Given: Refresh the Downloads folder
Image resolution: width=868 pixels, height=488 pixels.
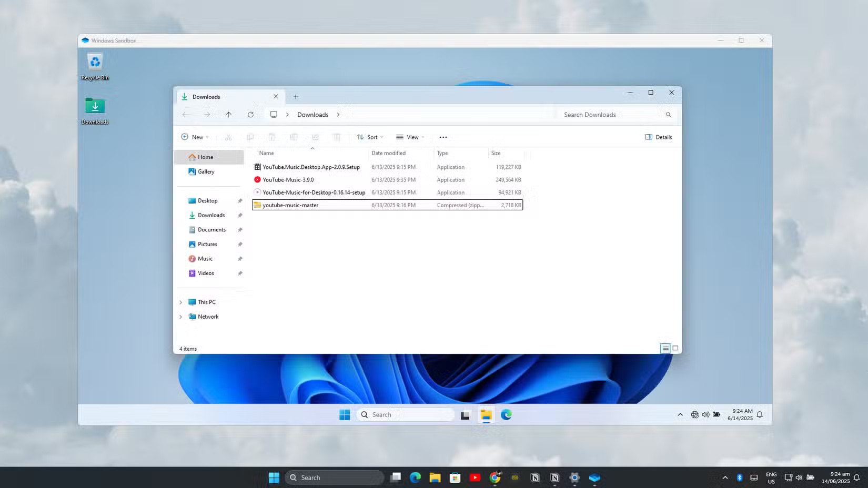Looking at the screenshot, I should click(x=251, y=114).
